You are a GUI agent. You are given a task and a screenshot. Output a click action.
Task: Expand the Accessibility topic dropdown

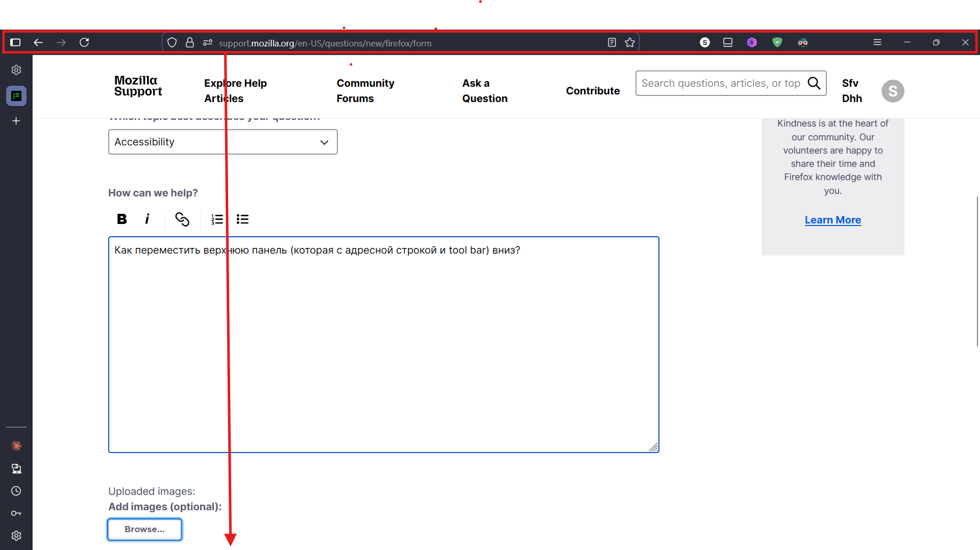tap(223, 142)
